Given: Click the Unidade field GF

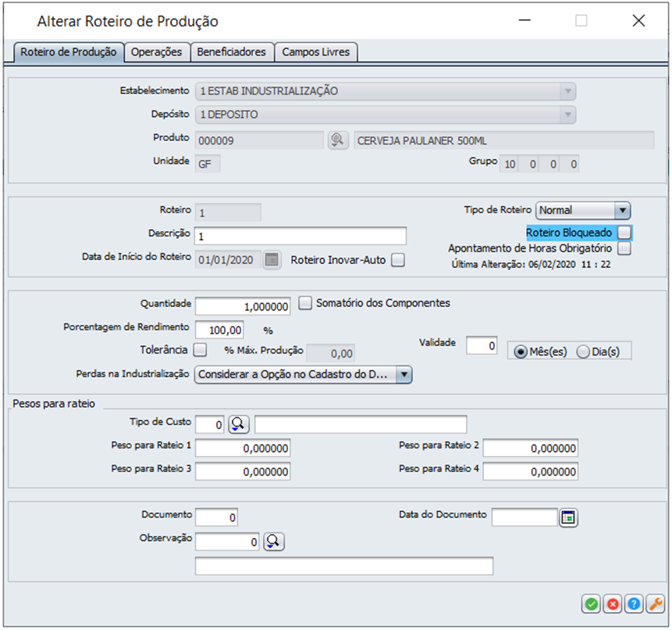Looking at the screenshot, I should pyautogui.click(x=208, y=164).
